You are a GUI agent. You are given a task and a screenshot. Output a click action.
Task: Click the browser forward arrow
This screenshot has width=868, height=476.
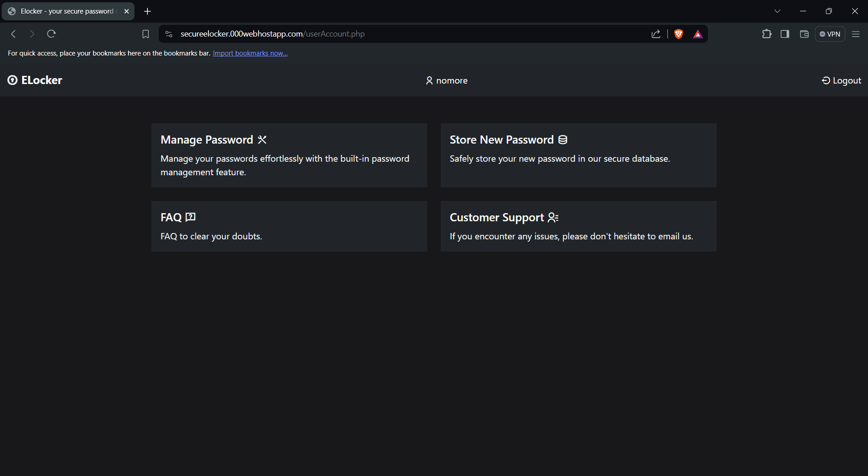(32, 34)
